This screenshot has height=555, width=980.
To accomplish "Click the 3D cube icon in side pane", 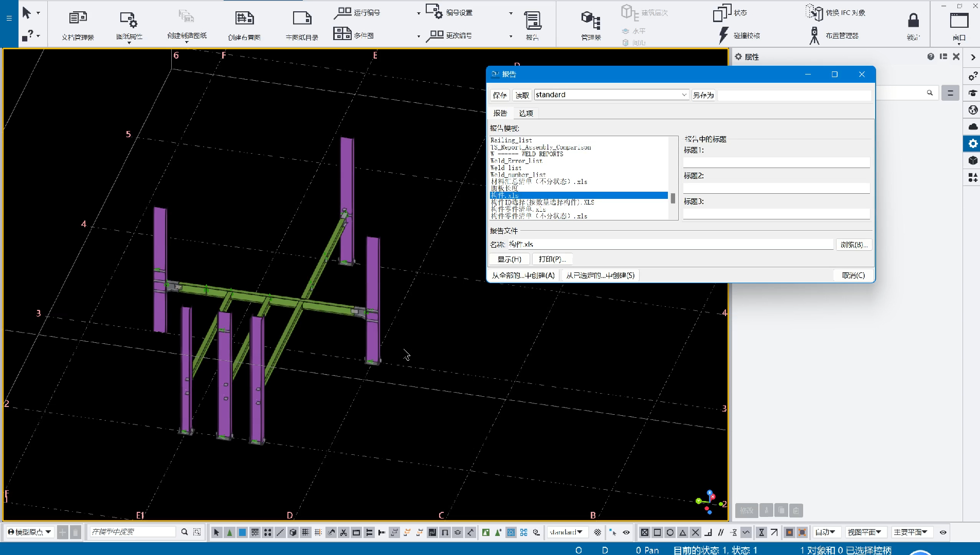I will point(972,160).
